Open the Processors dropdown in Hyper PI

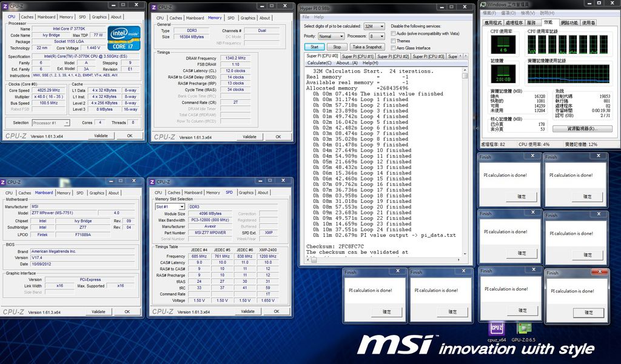click(x=377, y=36)
